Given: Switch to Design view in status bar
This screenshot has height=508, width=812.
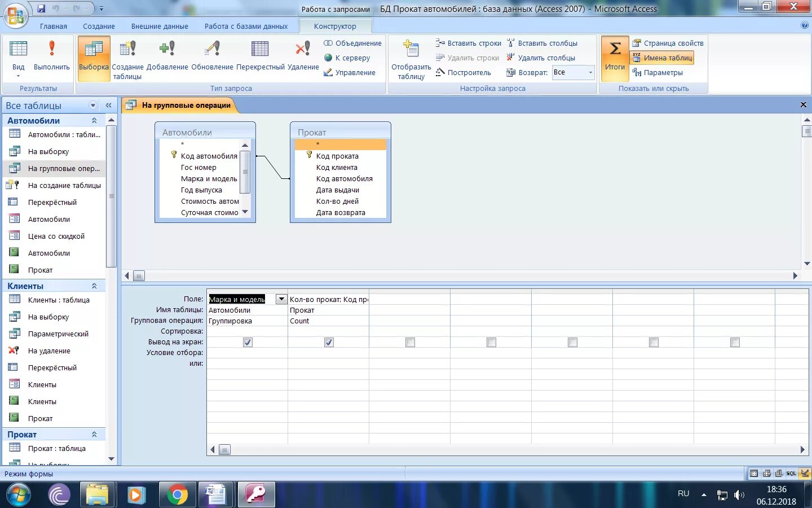Looking at the screenshot, I should coord(804,474).
